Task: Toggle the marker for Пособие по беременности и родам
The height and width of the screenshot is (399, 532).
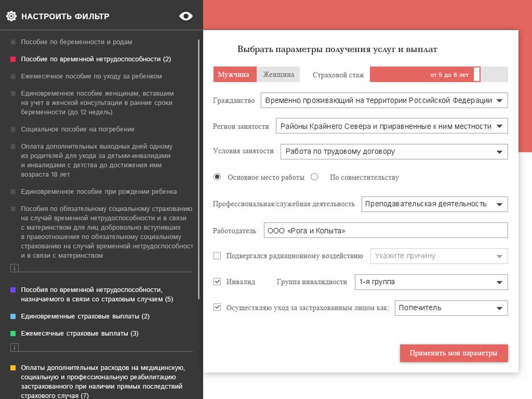Action: (13, 42)
